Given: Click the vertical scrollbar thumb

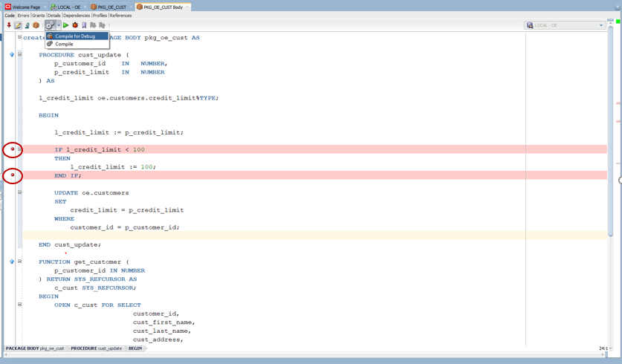Looking at the screenshot, I should click(610, 131).
